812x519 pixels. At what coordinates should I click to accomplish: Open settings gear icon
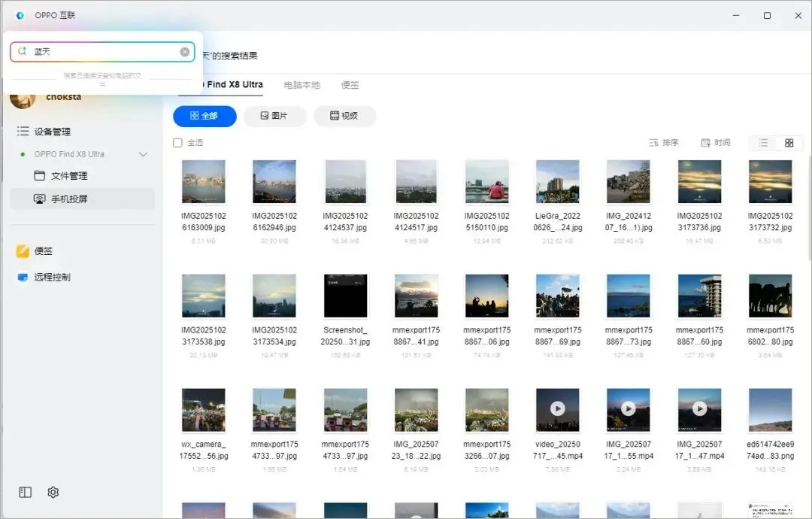tap(53, 492)
